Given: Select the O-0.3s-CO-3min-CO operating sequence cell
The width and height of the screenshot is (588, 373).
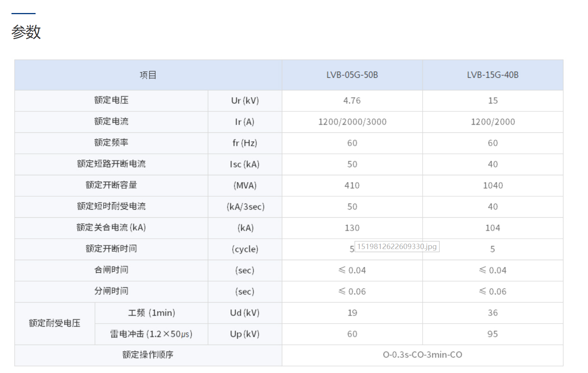Looking at the screenshot, I should tap(422, 355).
